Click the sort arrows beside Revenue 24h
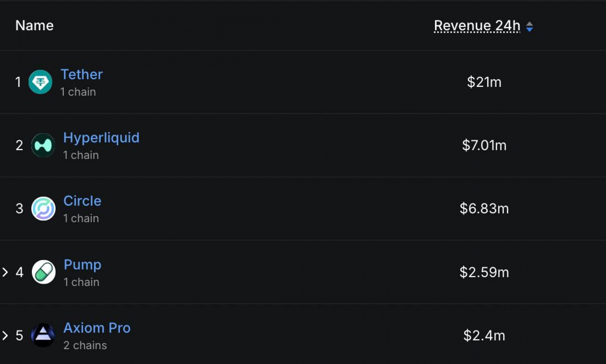Image resolution: width=606 pixels, height=364 pixels. click(x=529, y=27)
